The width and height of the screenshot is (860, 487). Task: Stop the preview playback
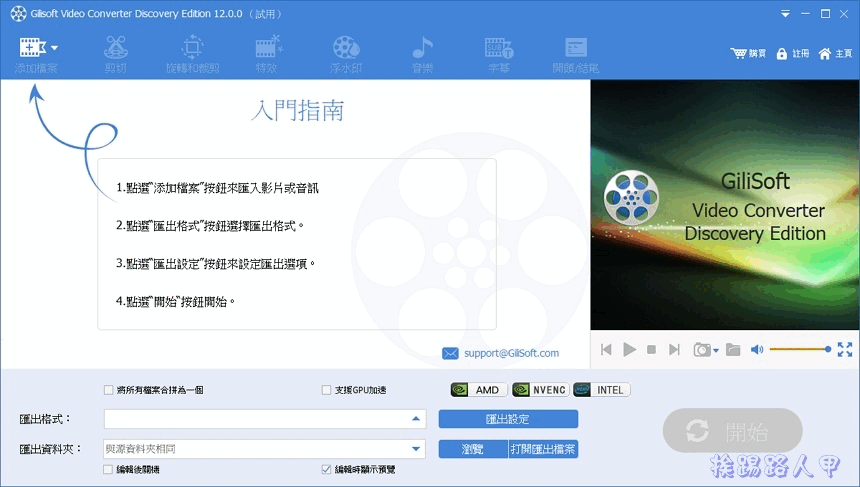[x=652, y=349]
